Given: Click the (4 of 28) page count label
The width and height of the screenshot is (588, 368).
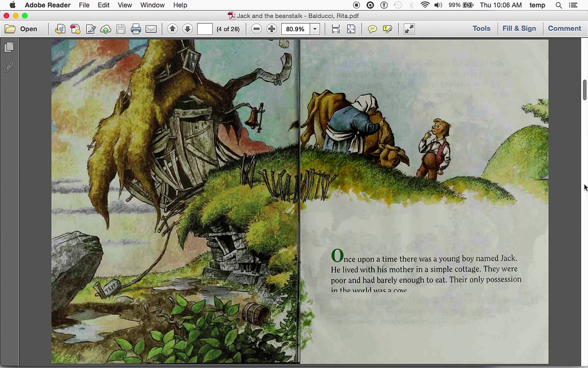Looking at the screenshot, I should [228, 29].
